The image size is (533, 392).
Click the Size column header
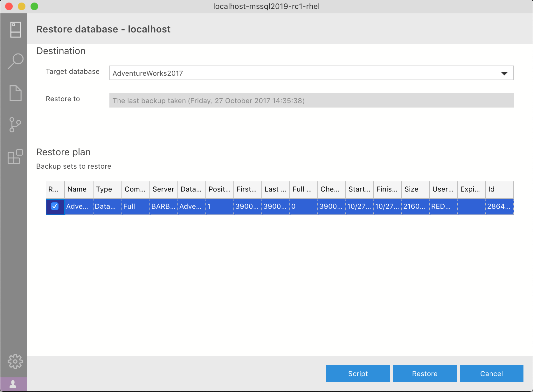tap(412, 189)
